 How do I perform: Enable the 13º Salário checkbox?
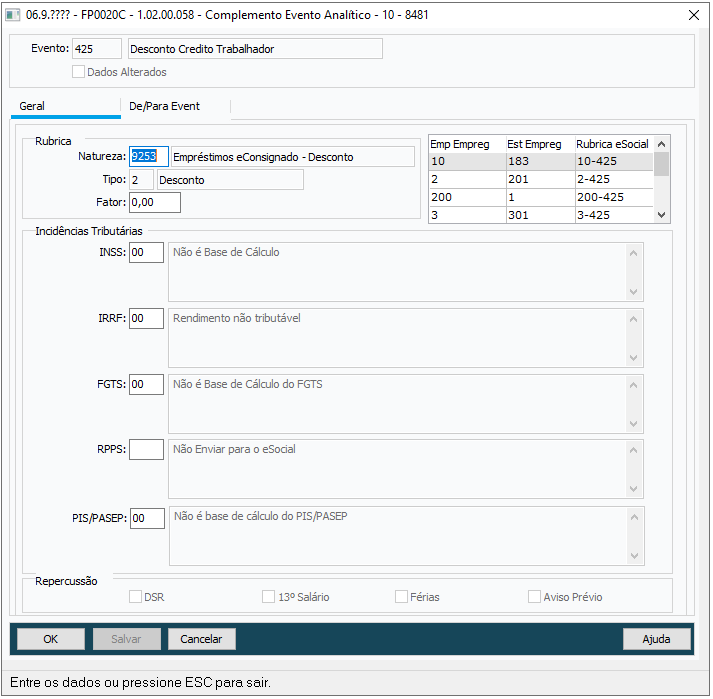pyautogui.click(x=268, y=597)
